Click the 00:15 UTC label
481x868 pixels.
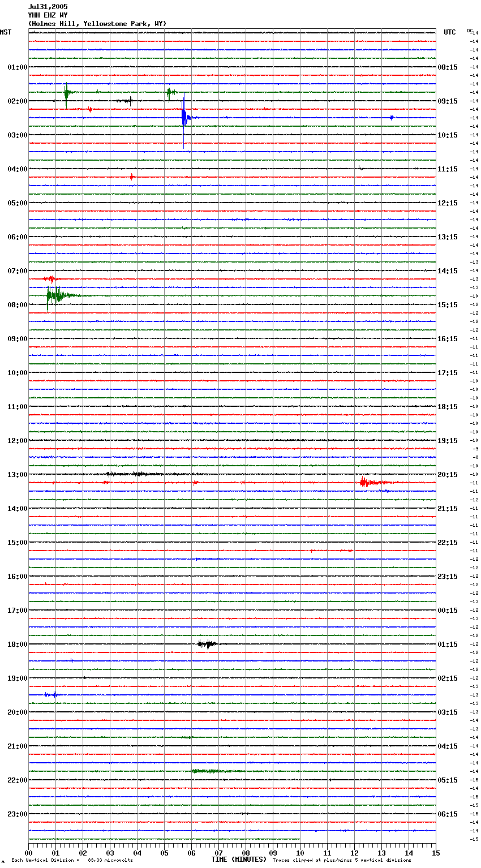pos(448,611)
